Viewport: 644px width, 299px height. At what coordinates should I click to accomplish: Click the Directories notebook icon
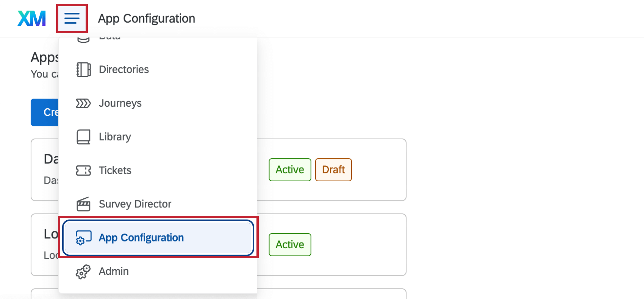coord(83,69)
